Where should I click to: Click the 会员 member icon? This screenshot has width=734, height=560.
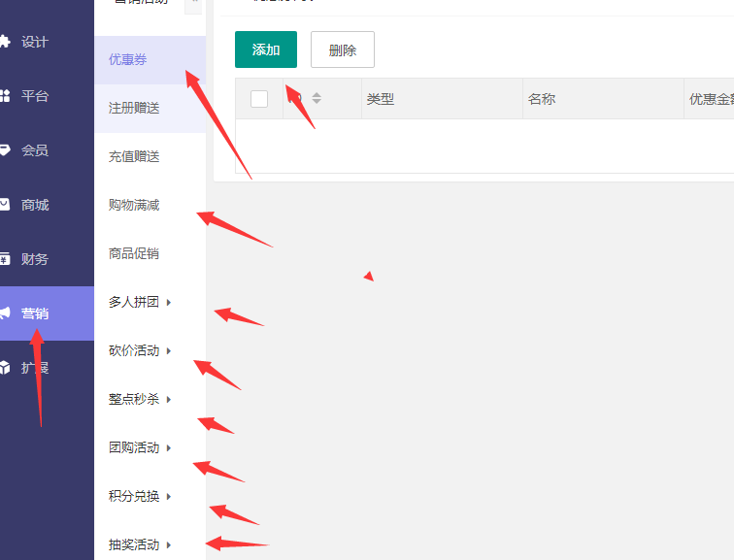pos(5,150)
